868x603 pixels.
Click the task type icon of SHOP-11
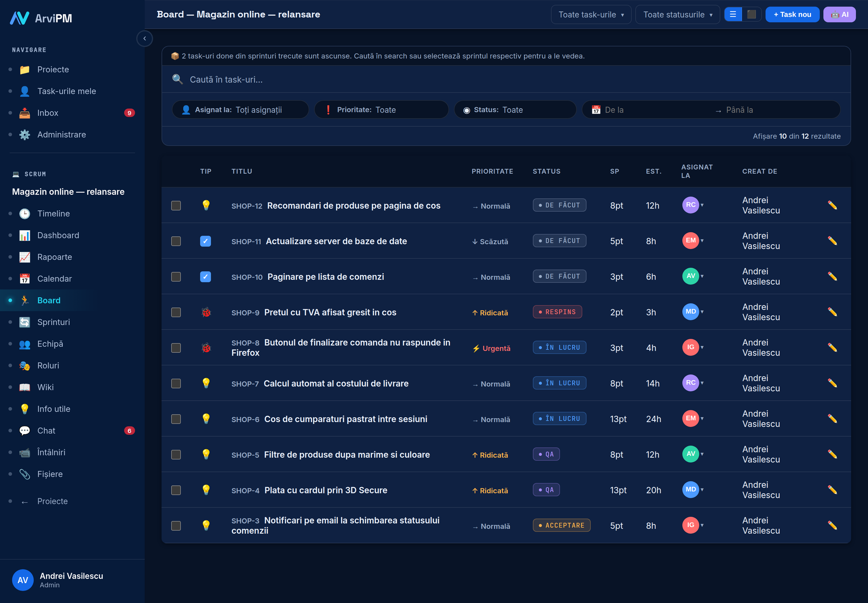pos(205,241)
